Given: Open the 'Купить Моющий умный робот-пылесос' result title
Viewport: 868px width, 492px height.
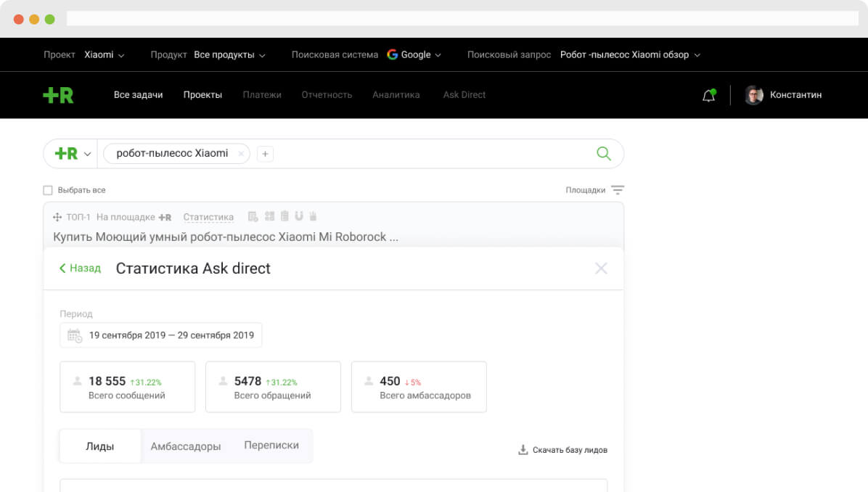Looking at the screenshot, I should (x=225, y=237).
